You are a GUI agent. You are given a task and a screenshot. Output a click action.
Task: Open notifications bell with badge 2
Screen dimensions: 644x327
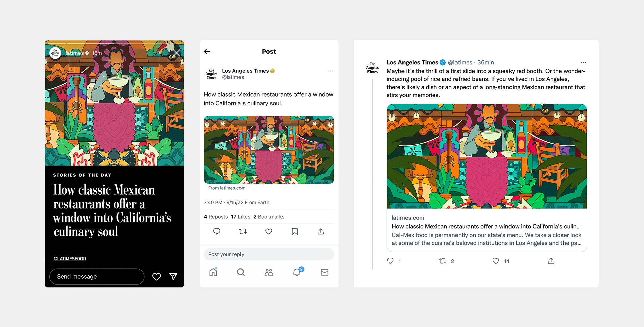297,272
